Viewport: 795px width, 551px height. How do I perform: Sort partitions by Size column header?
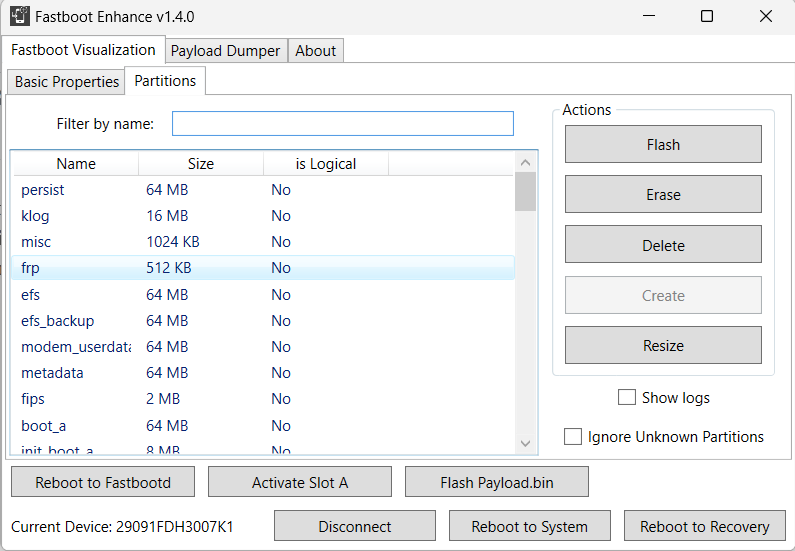200,164
